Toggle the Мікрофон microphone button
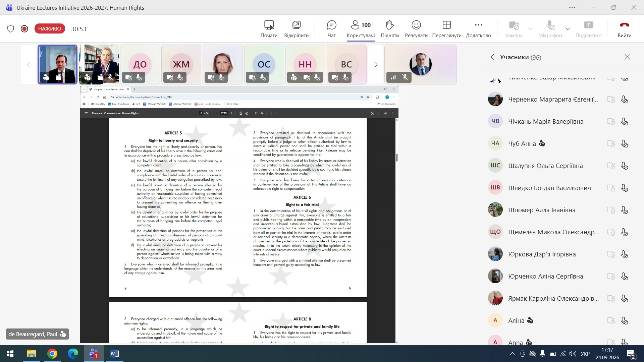 (x=550, y=29)
